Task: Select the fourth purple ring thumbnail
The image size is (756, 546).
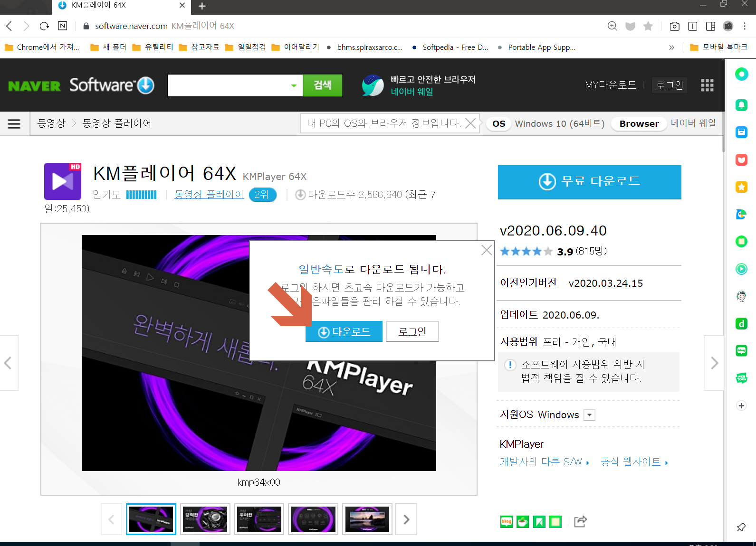Action: click(314, 519)
